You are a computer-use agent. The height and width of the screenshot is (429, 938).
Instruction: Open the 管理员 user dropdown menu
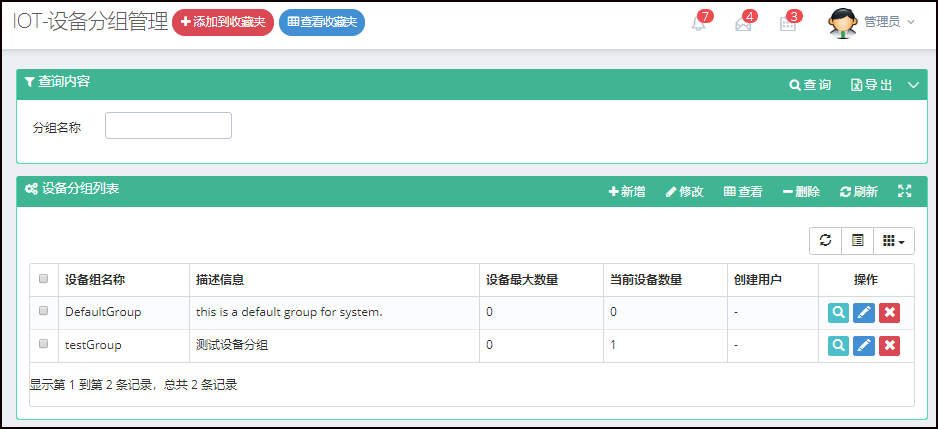coord(872,22)
